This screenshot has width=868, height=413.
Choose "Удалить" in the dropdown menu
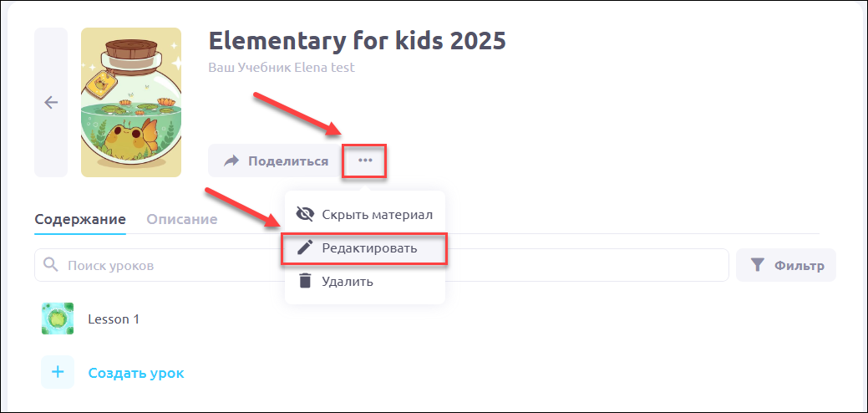pos(348,282)
